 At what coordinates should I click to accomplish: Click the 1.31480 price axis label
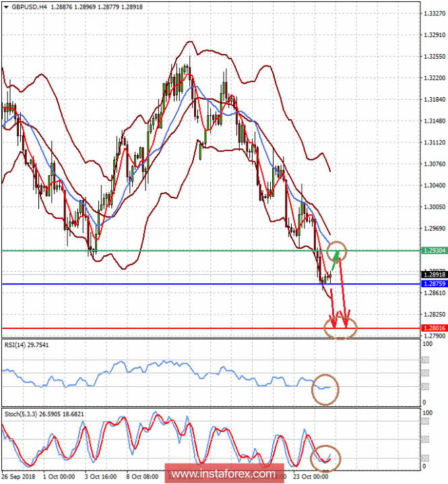click(x=435, y=121)
